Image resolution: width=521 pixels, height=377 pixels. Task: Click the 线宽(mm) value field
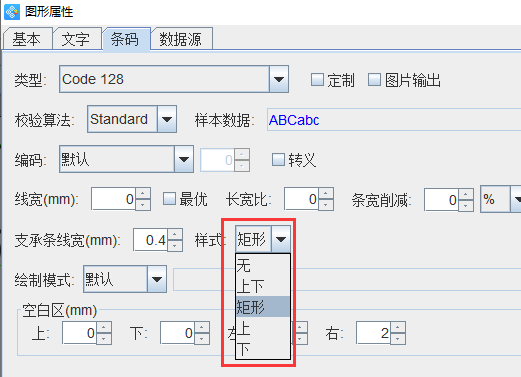[113, 199]
